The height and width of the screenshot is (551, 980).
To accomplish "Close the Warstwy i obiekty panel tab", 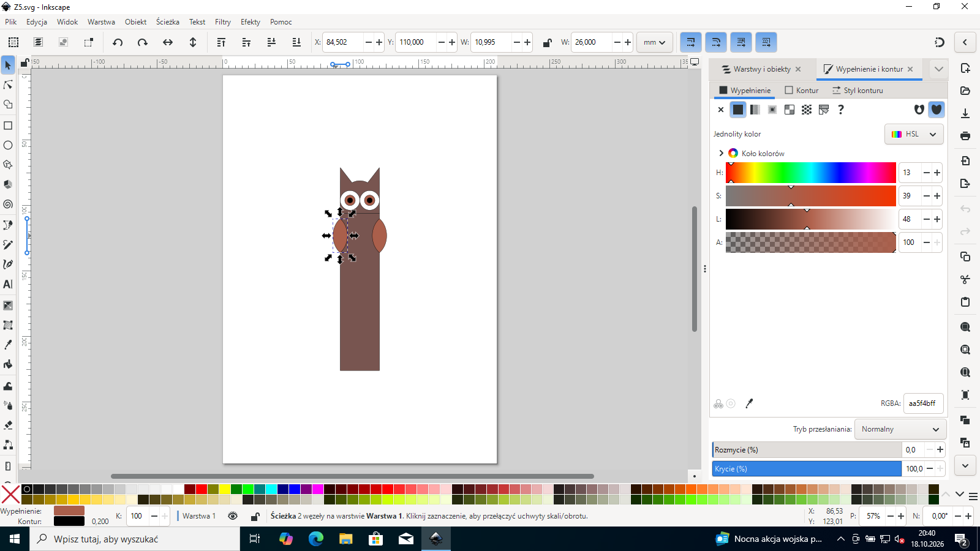I will pos(798,69).
